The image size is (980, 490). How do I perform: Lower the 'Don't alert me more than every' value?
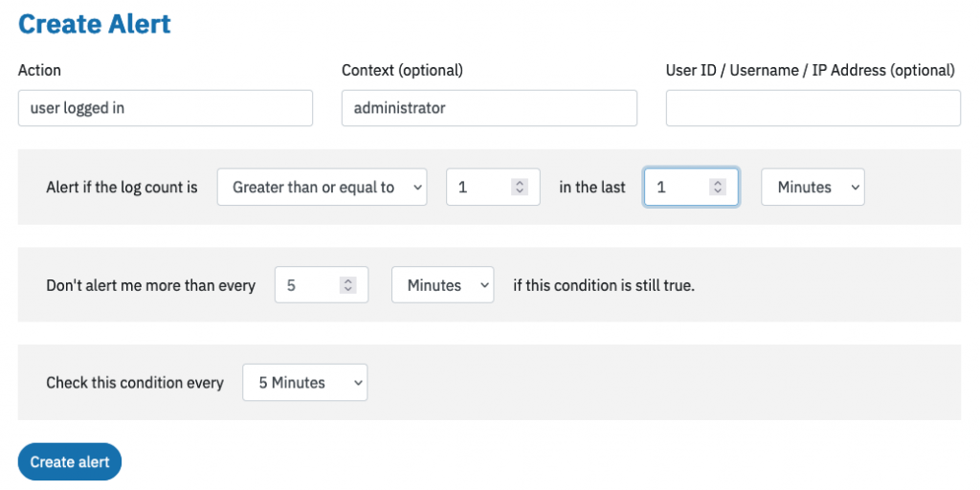pyautogui.click(x=347, y=289)
